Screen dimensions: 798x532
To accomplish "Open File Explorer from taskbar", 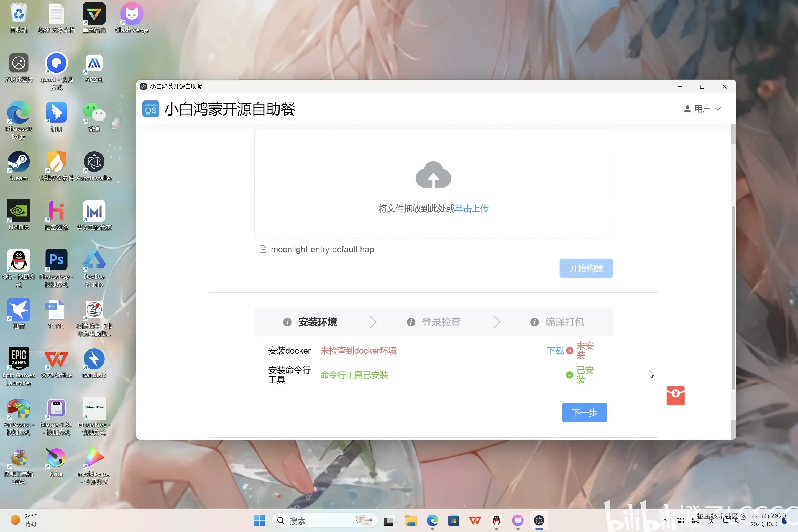I will tap(411, 520).
